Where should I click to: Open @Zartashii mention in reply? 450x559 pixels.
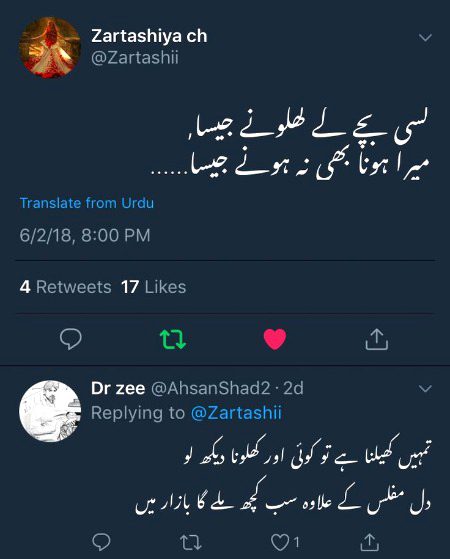[236, 413]
